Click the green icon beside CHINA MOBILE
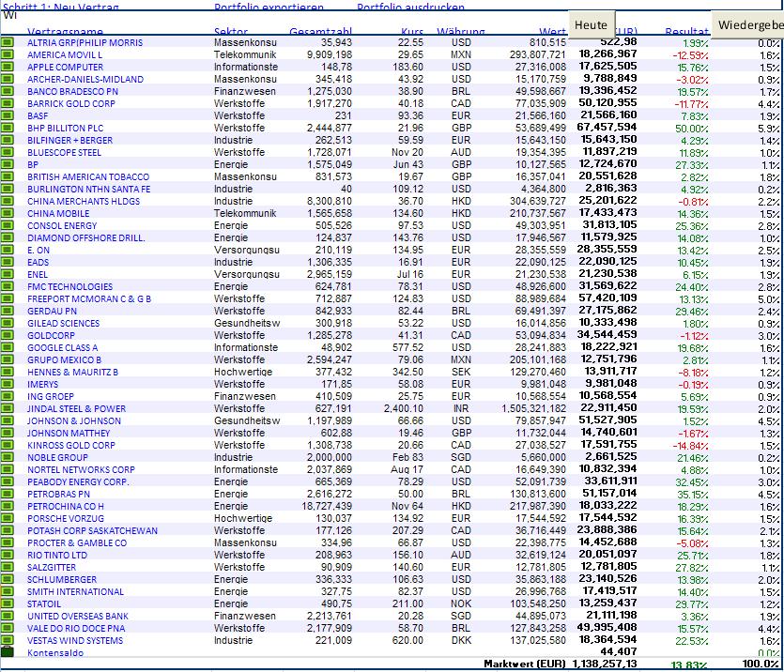784x672 pixels. [7, 213]
